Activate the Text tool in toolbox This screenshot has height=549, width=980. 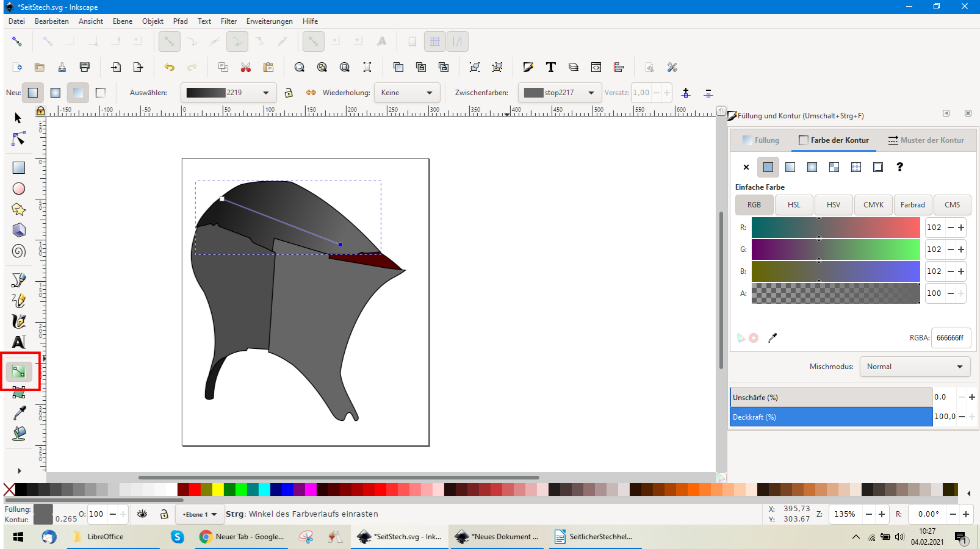[x=19, y=342]
